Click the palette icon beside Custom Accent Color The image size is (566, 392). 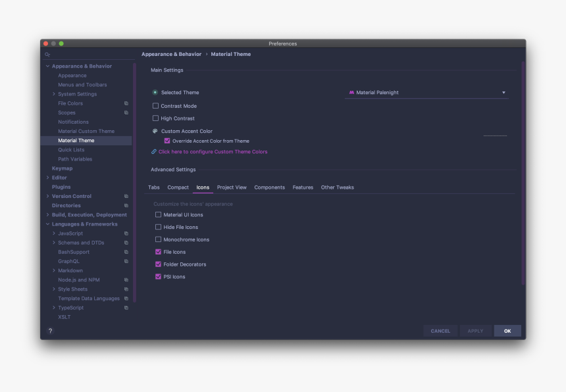click(155, 131)
